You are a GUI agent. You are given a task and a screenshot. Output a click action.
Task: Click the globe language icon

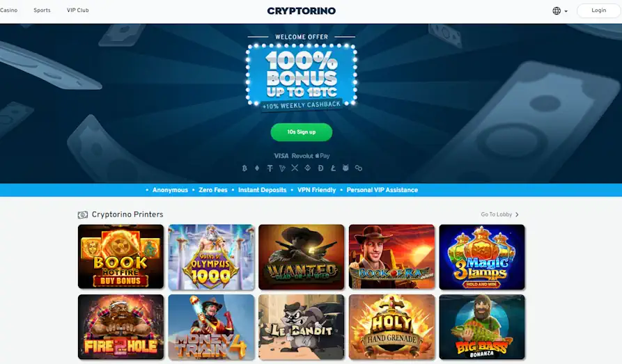557,10
